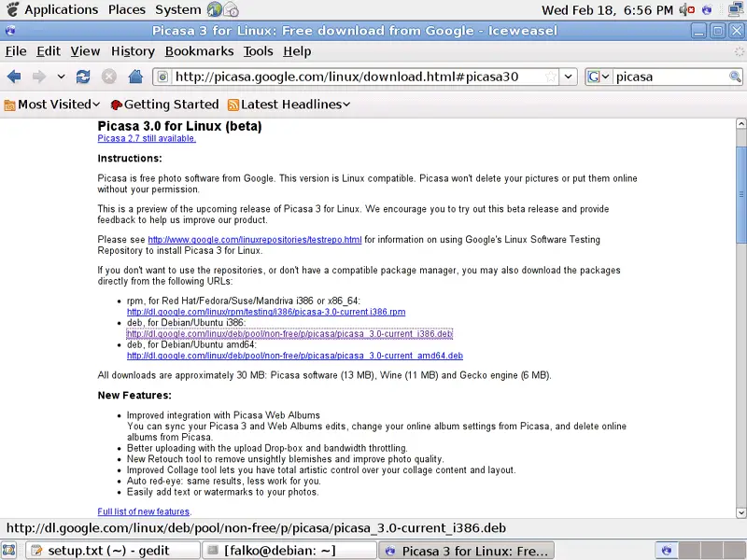Expand the Most Visited bookmarks folder
The image size is (747, 560).
tap(52, 105)
